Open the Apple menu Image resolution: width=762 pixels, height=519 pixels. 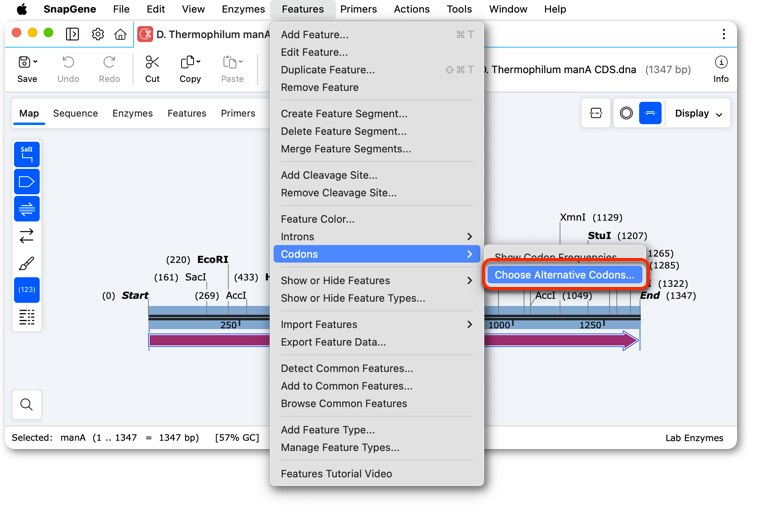pyautogui.click(x=22, y=9)
